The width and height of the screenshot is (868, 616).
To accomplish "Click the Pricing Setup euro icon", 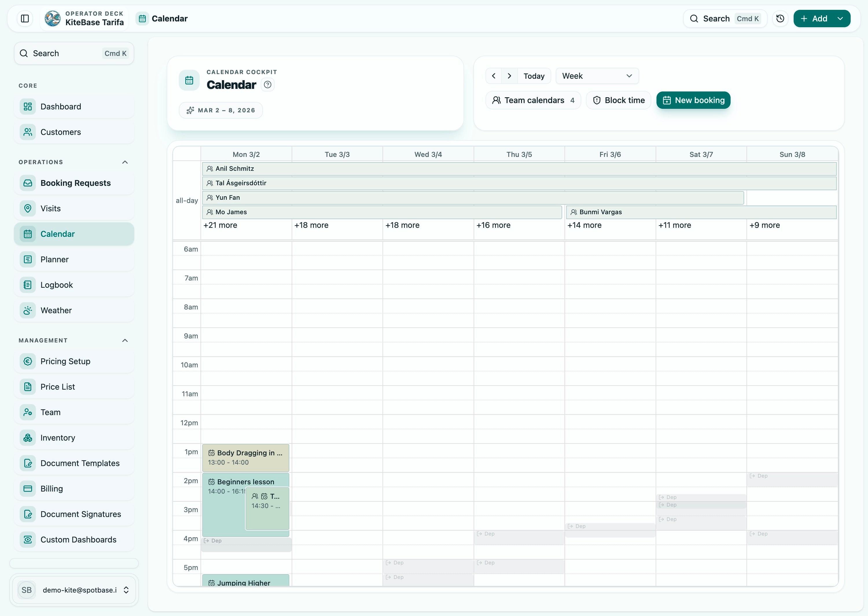I will 27,361.
